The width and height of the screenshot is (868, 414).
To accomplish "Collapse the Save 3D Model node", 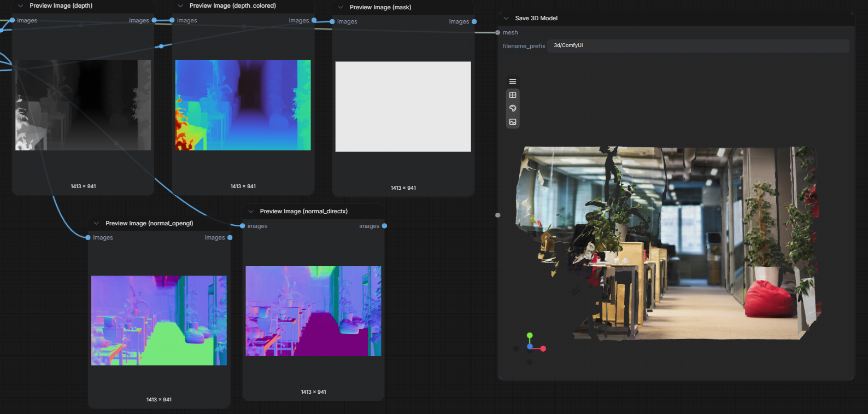I will (506, 19).
